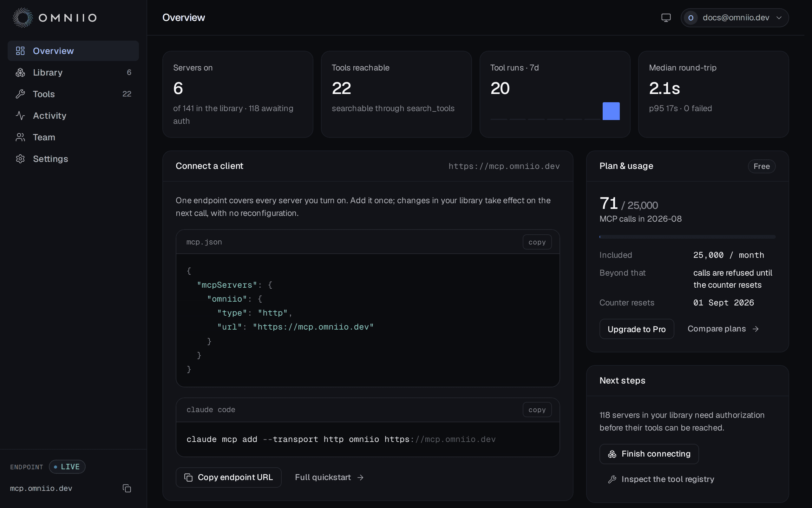Open Inspect the tool registry link
This screenshot has height=508, width=812.
[x=661, y=479]
